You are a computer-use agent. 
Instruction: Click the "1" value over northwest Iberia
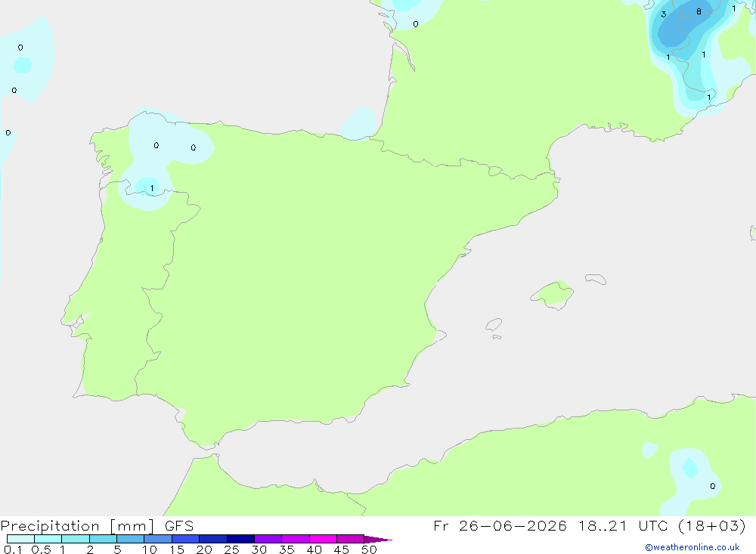coord(152,188)
